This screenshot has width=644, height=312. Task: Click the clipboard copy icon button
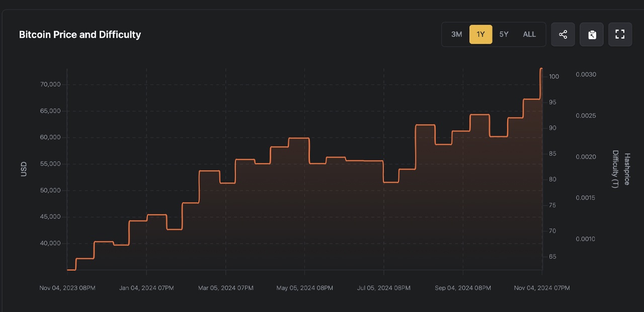[592, 35]
